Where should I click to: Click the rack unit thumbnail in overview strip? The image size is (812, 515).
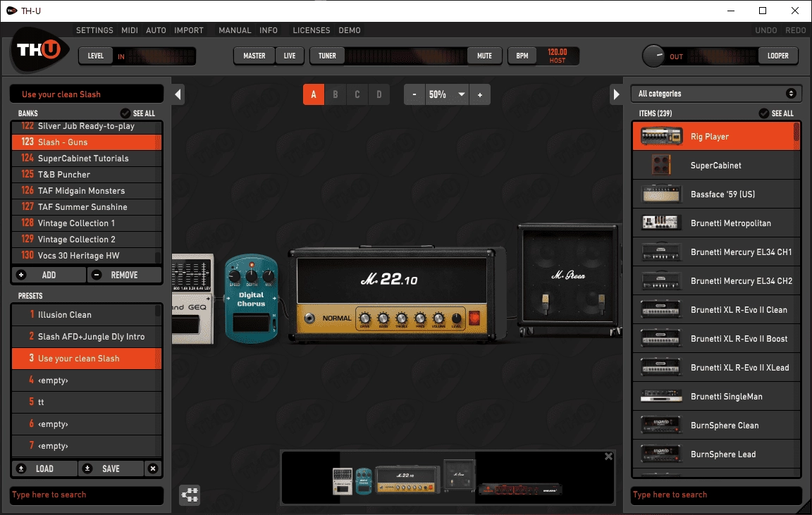point(520,490)
